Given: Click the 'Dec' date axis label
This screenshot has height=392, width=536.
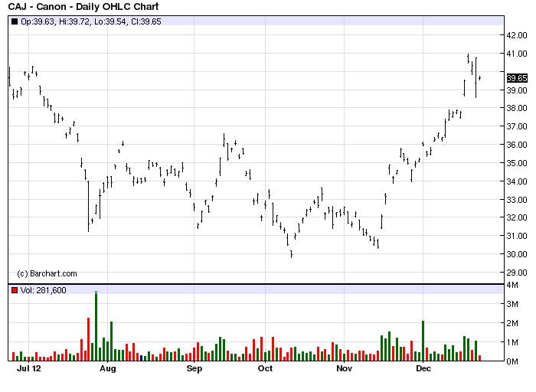Looking at the screenshot, I should coord(423,368).
